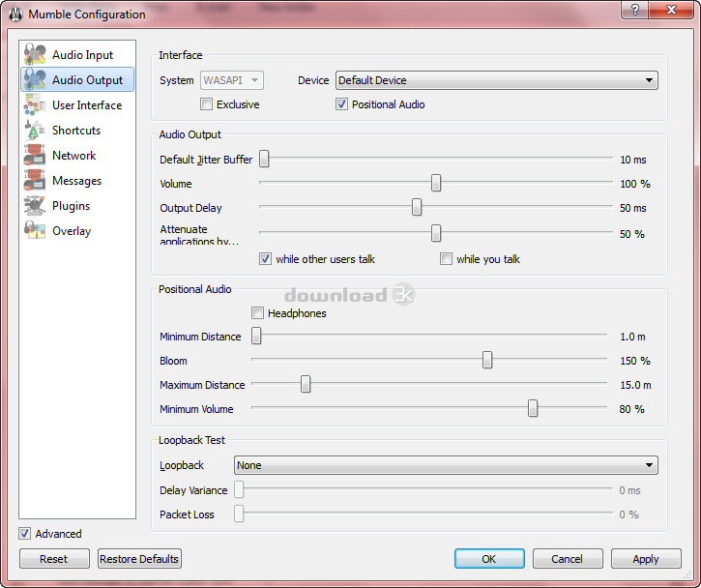This screenshot has width=701, height=588.
Task: Open the Messages settings page
Action: pyautogui.click(x=77, y=180)
